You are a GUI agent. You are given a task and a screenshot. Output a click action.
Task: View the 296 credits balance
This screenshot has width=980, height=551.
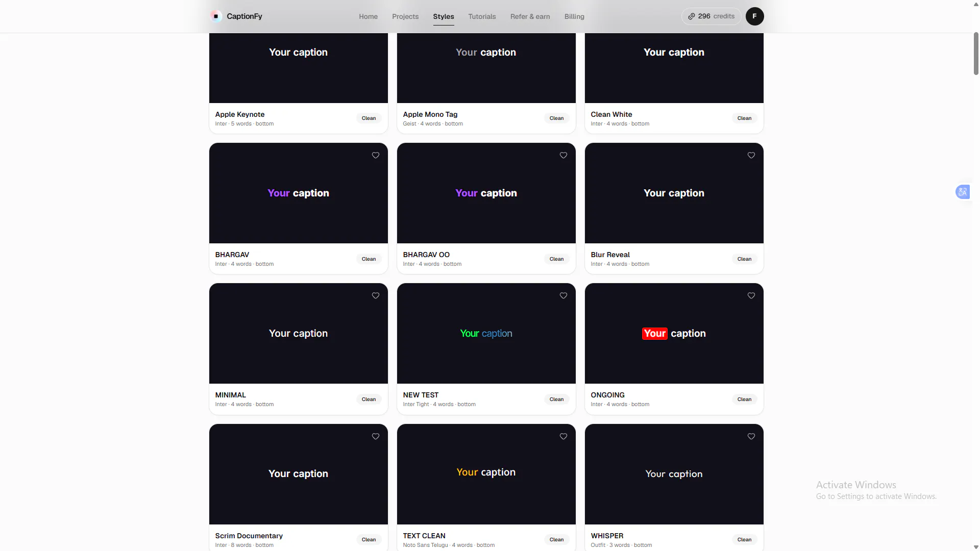711,16
